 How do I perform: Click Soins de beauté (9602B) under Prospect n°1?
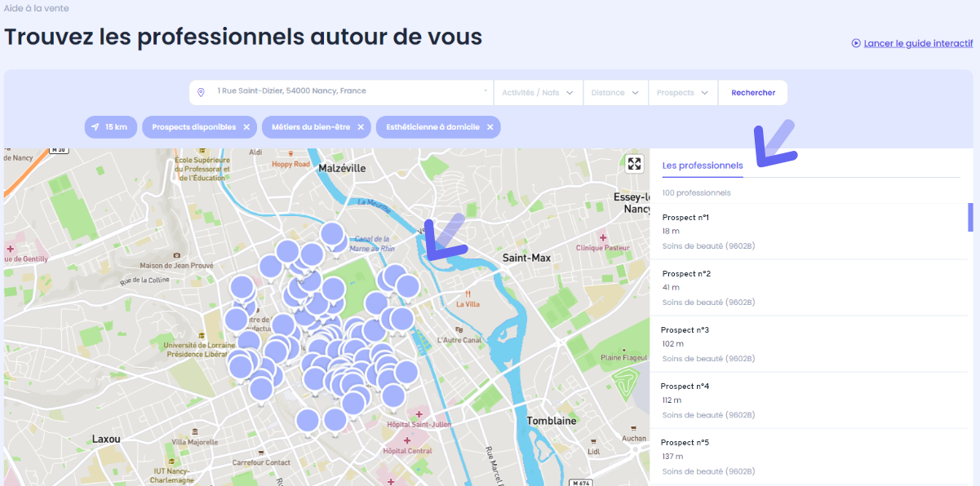click(x=708, y=246)
